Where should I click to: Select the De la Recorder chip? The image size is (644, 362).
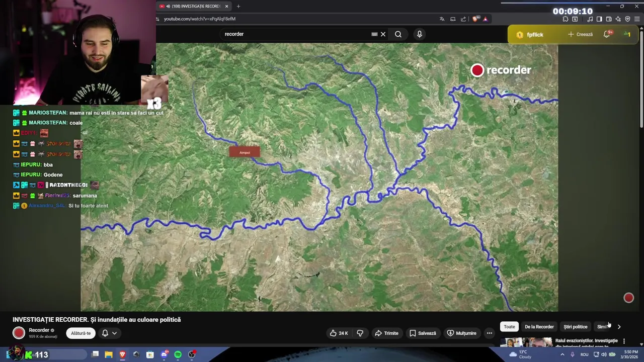tap(539, 327)
